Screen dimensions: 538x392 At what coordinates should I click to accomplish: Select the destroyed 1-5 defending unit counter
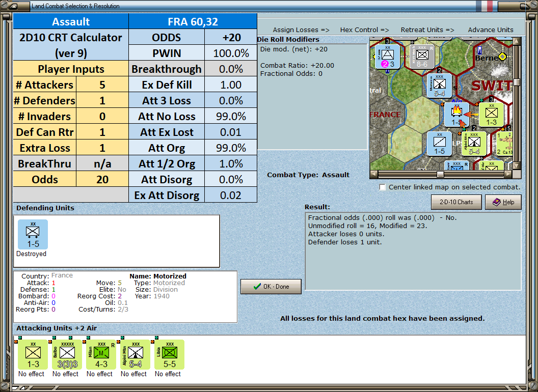coord(33,235)
